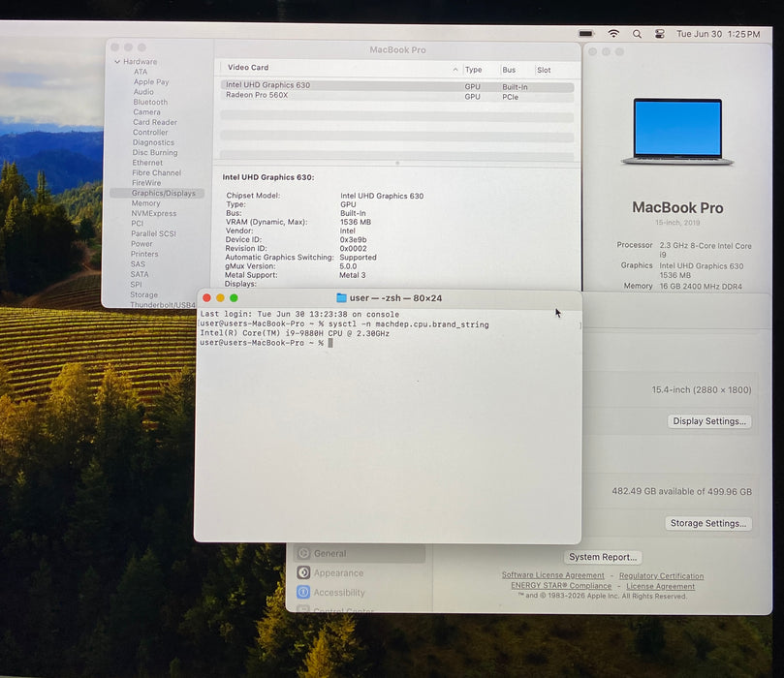The width and height of the screenshot is (784, 678).
Task: Open the date and time in menu bar
Action: point(718,34)
